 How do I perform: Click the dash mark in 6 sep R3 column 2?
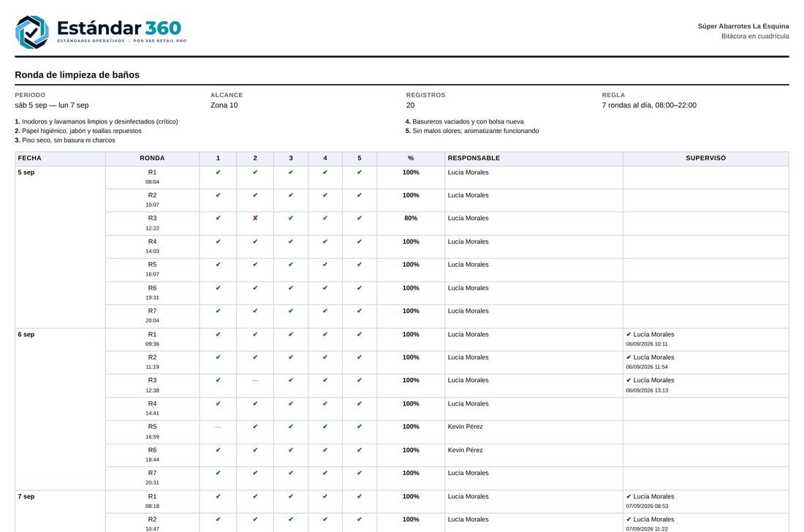[255, 381]
